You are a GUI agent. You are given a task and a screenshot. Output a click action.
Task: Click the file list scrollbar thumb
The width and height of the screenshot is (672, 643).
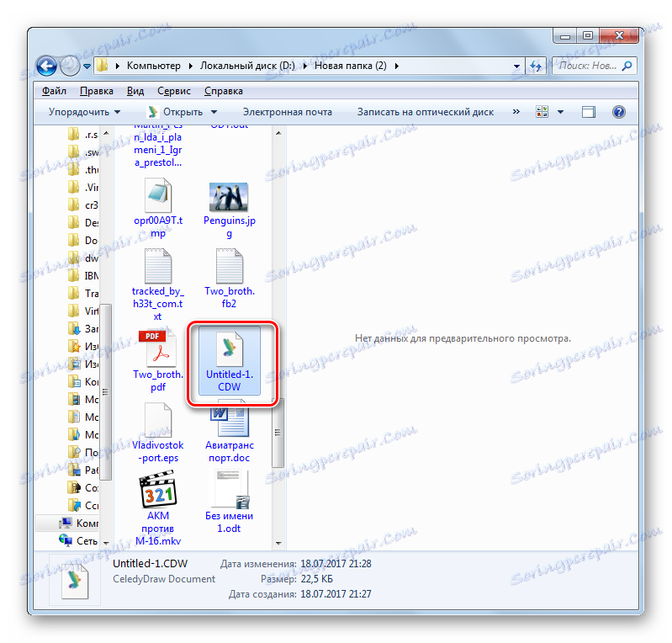coord(278,432)
